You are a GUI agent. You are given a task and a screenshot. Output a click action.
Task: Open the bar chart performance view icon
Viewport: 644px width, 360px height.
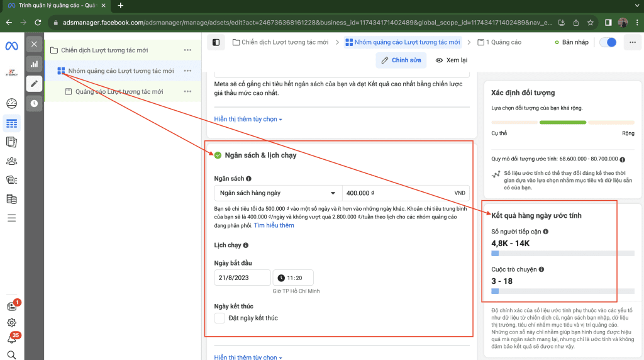34,64
